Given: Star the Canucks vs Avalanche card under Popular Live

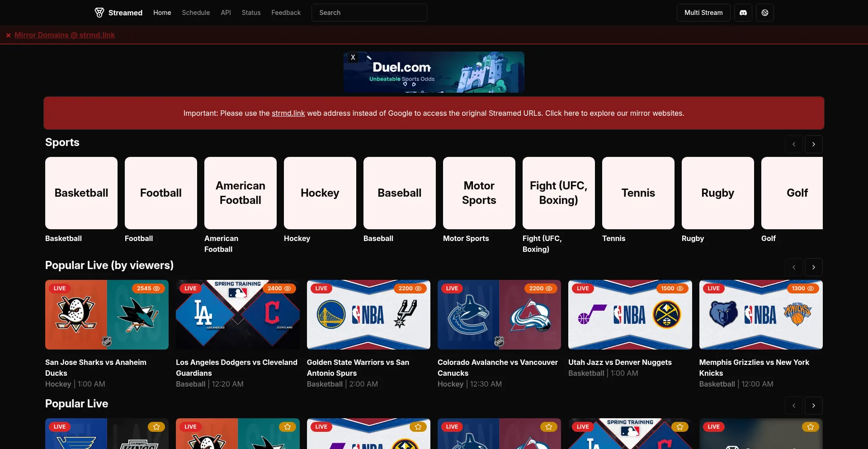Looking at the screenshot, I should click(549, 427).
